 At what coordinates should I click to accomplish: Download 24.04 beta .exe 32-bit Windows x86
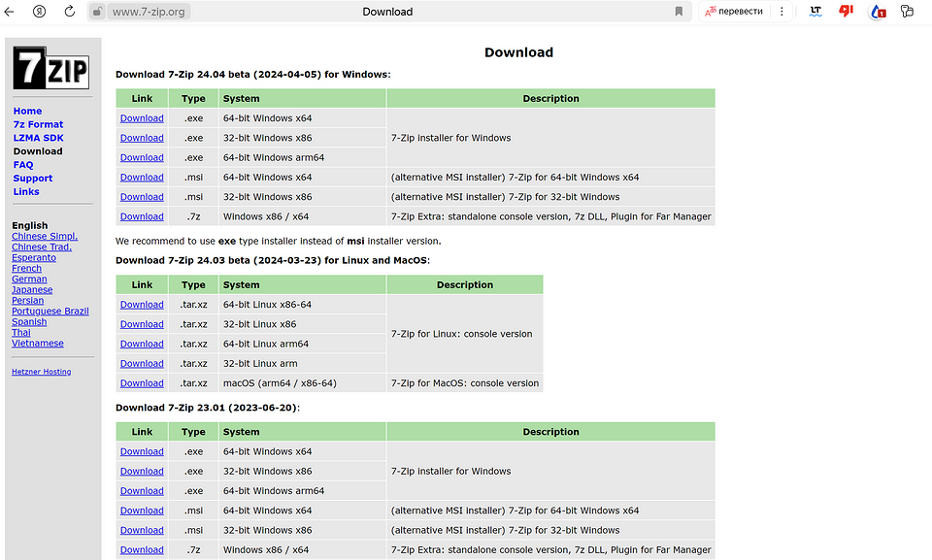pos(142,138)
